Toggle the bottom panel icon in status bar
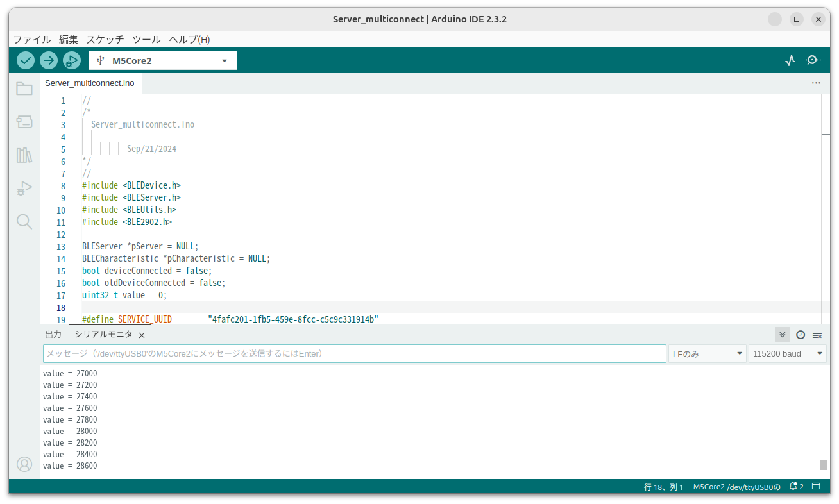Viewport: 839px width, 504px height. [x=817, y=487]
